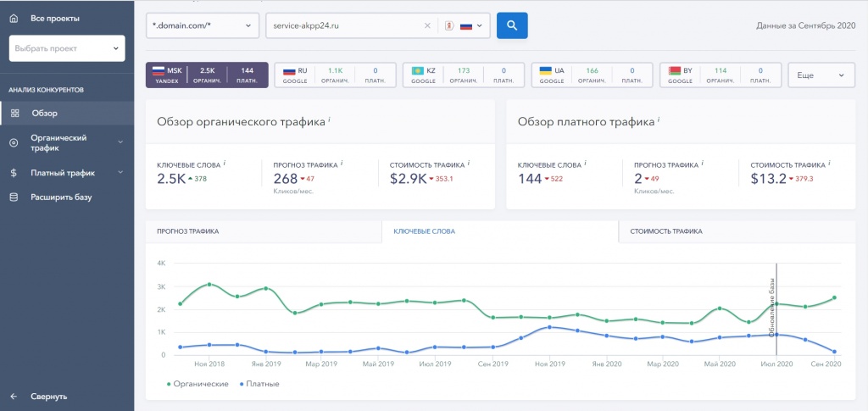The height and width of the screenshot is (411, 868).
Task: Clear the domain field with X icon
Action: coord(427,26)
